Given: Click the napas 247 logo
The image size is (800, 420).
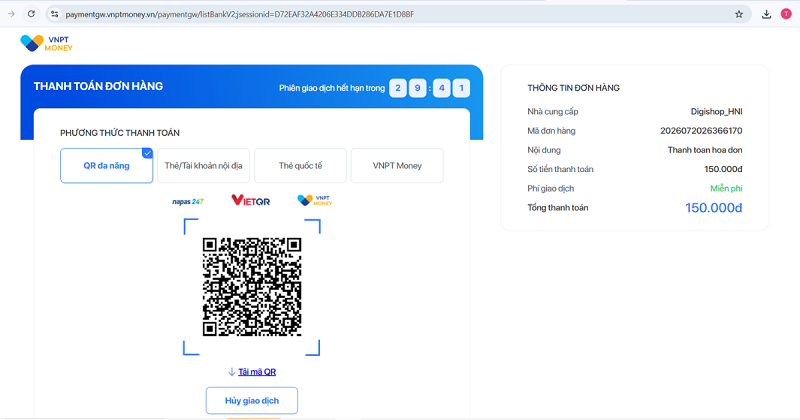Looking at the screenshot, I should (x=188, y=202).
